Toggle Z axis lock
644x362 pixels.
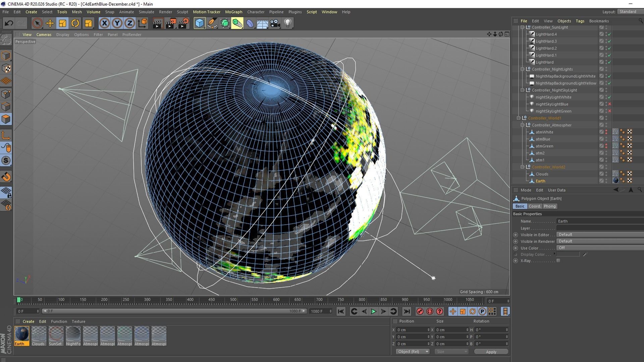130,23
